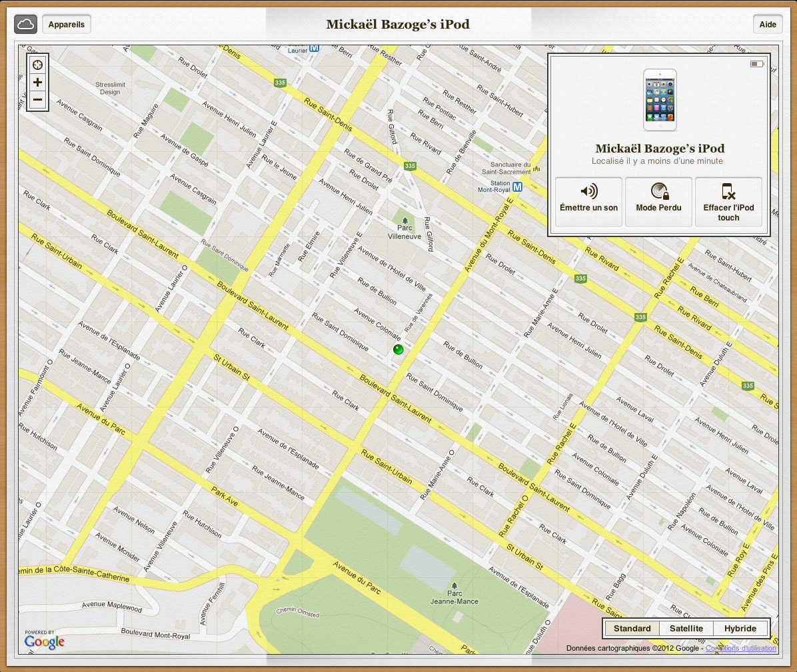Click the Rue Roy E street label
The image size is (797, 672).
point(738,559)
